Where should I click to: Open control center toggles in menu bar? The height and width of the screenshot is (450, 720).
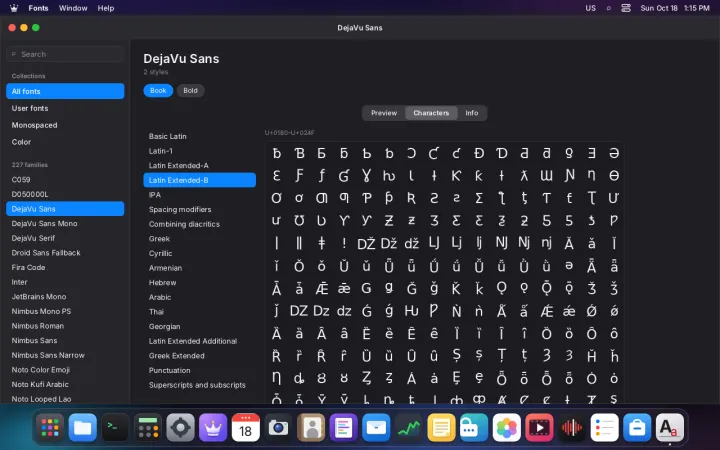tap(626, 8)
